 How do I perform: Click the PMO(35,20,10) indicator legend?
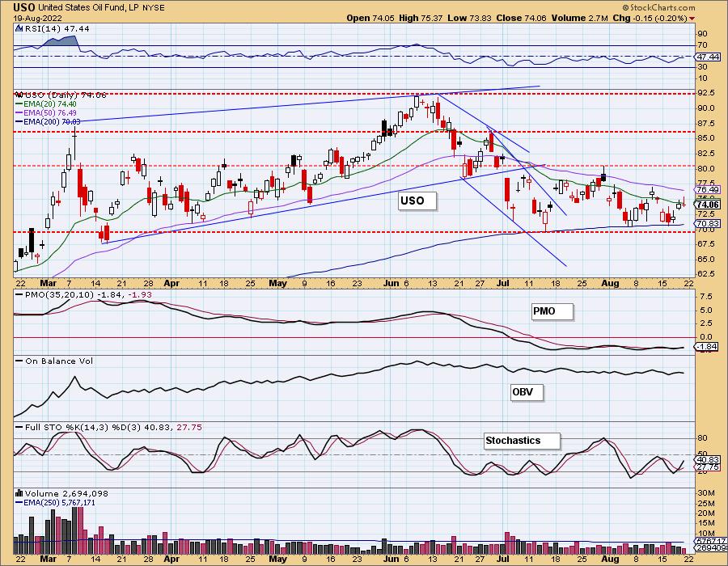(83, 294)
